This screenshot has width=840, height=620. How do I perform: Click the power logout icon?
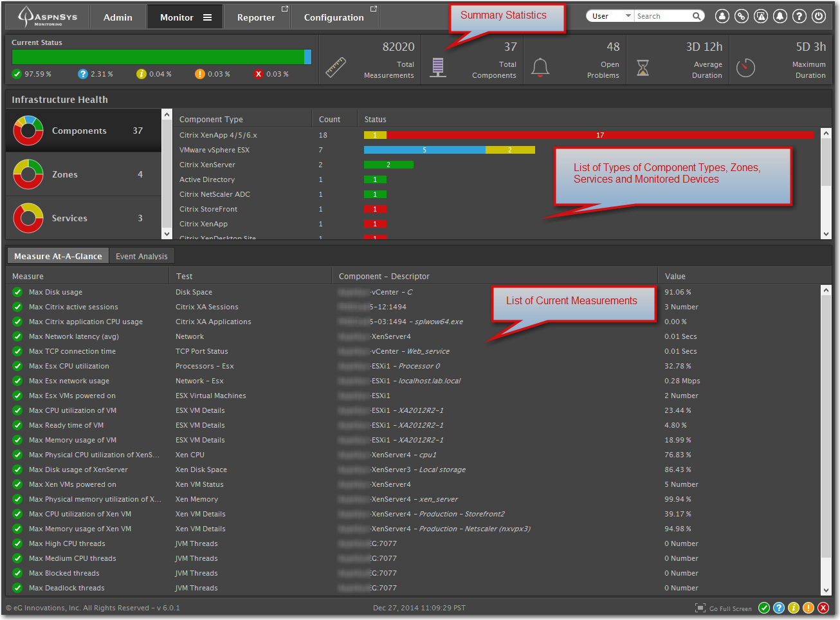coord(819,16)
